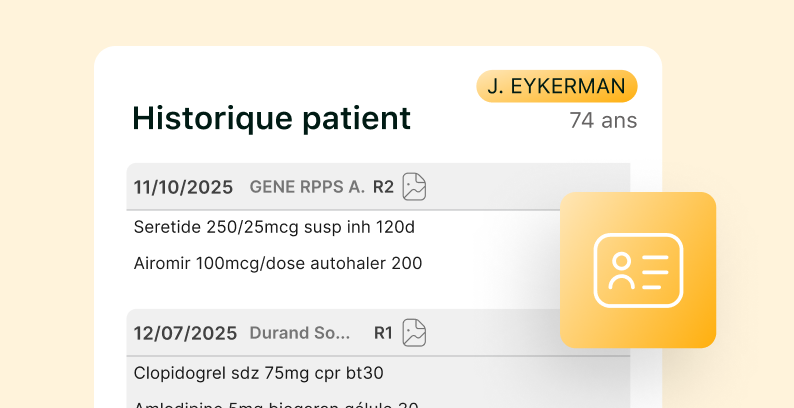Click the R2 renewal label
The image size is (794, 408).
(383, 187)
